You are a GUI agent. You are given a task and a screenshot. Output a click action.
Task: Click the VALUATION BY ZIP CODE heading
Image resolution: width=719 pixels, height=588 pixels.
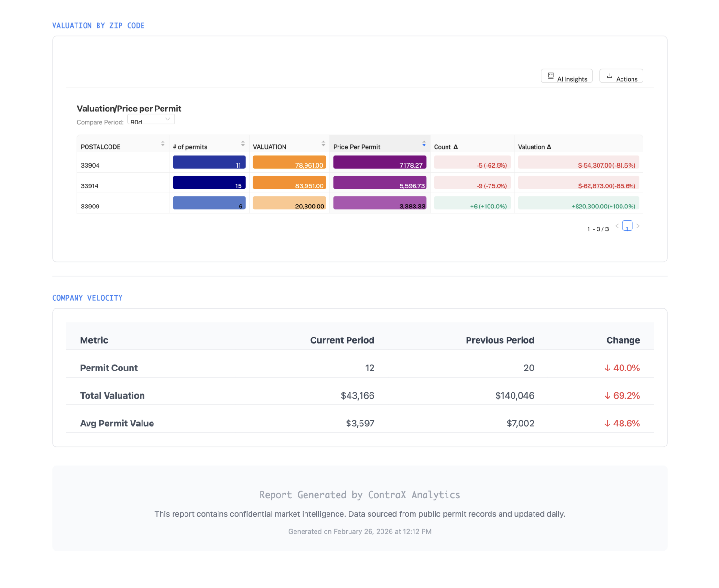(x=98, y=26)
